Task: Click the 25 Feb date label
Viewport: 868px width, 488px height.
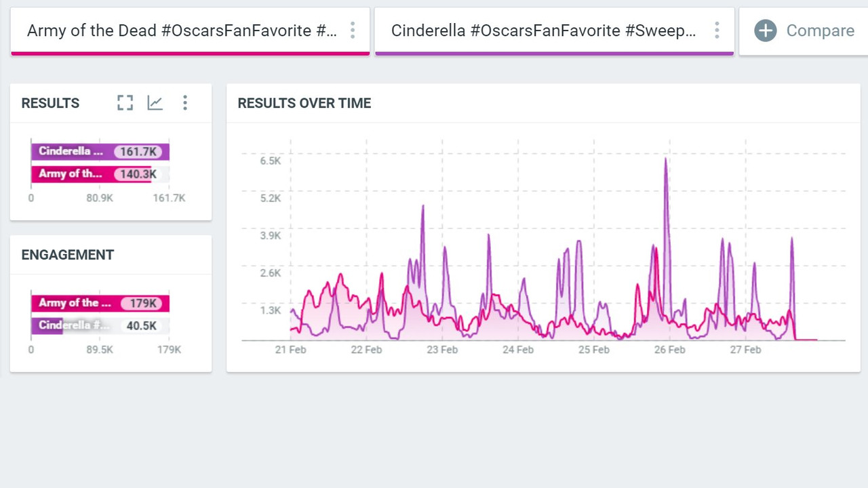Action: pyautogui.click(x=594, y=350)
